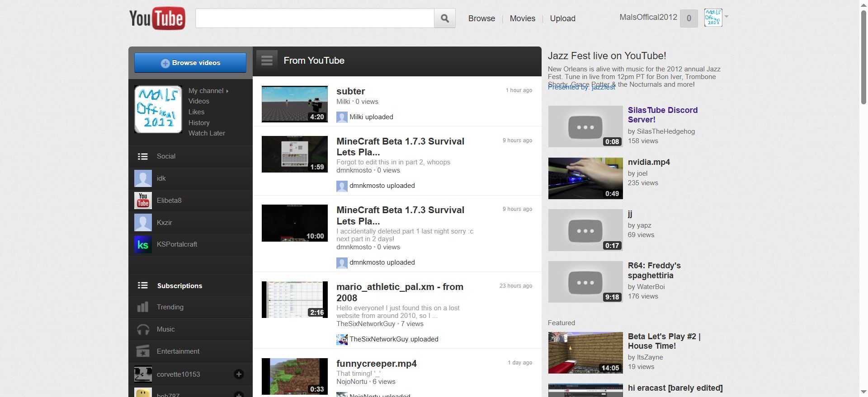Click the idk channel avatar
Image resolution: width=868 pixels, height=397 pixels.
coord(143,178)
